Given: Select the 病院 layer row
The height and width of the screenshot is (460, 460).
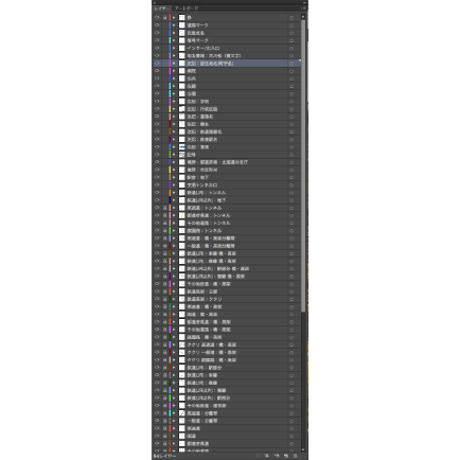Looking at the screenshot, I should [x=227, y=71].
